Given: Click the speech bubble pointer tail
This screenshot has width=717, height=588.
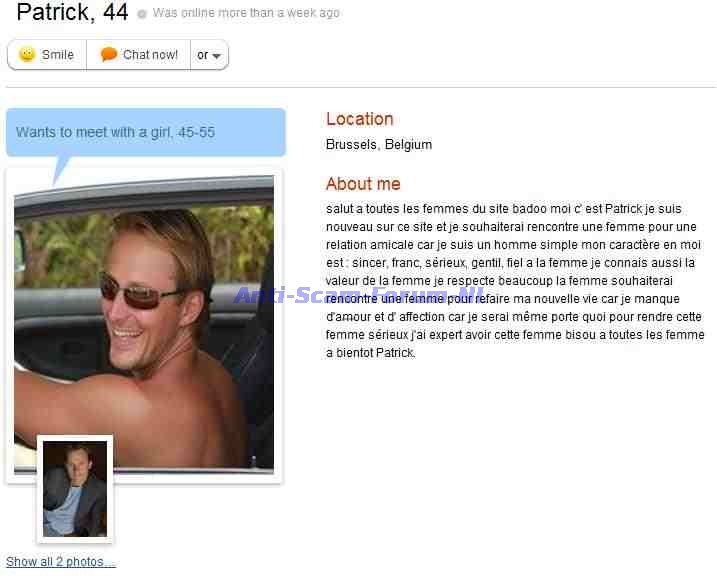Looking at the screenshot, I should (61, 170).
